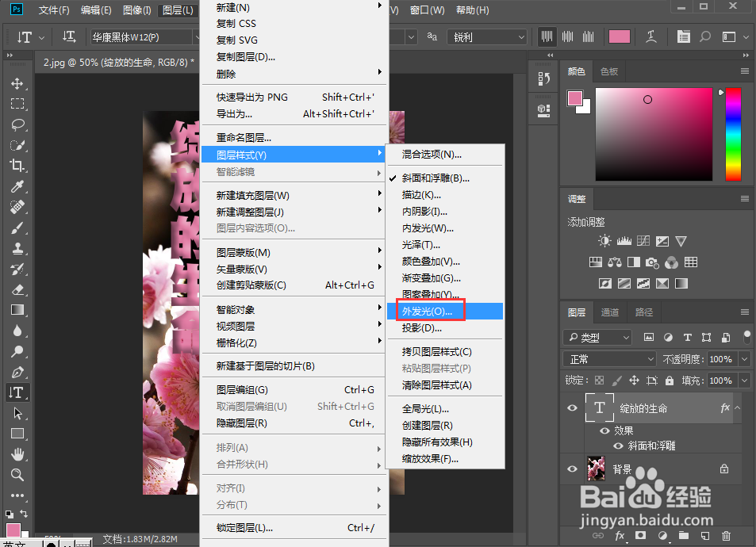Open the Layers panel menu
This screenshot has height=547, width=756.
click(745, 312)
